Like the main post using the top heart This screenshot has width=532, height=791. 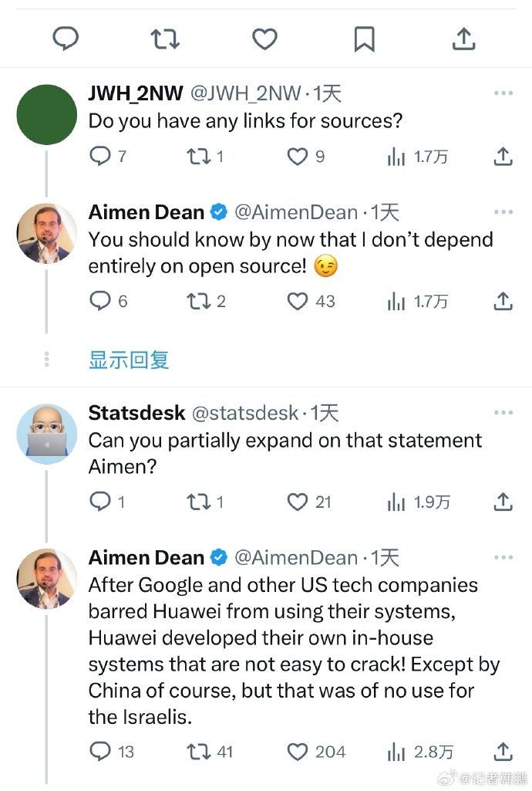264,39
